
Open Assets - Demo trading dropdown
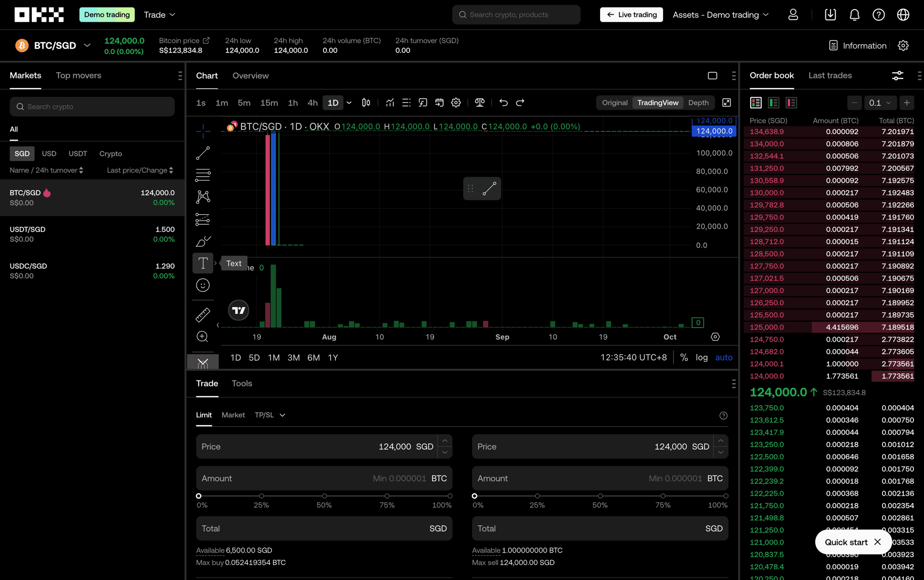720,15
